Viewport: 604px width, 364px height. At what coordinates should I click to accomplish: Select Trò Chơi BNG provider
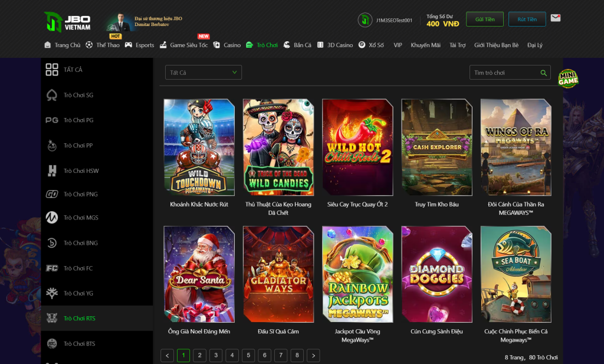coord(97,243)
